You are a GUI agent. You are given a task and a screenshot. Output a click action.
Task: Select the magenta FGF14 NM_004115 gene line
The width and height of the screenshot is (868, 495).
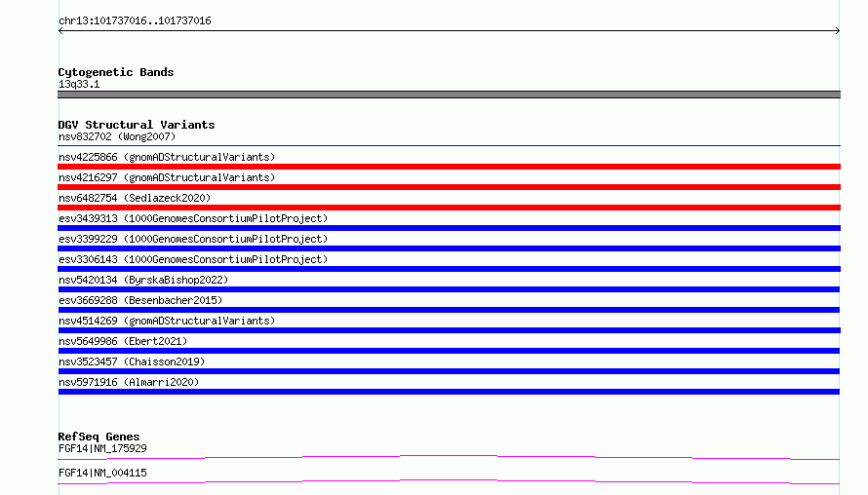click(x=449, y=481)
